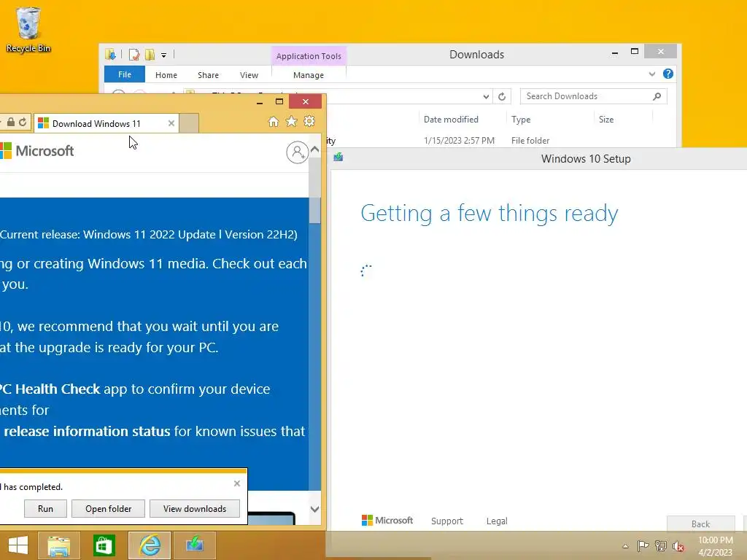747x560 pixels.
Task: Switch to the Share ribbon tab
Action: (x=208, y=75)
